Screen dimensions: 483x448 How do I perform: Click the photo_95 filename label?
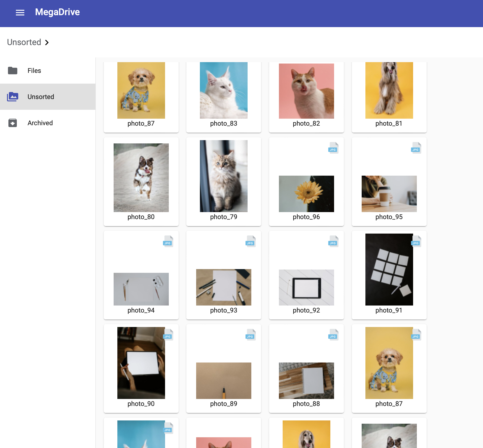click(389, 217)
